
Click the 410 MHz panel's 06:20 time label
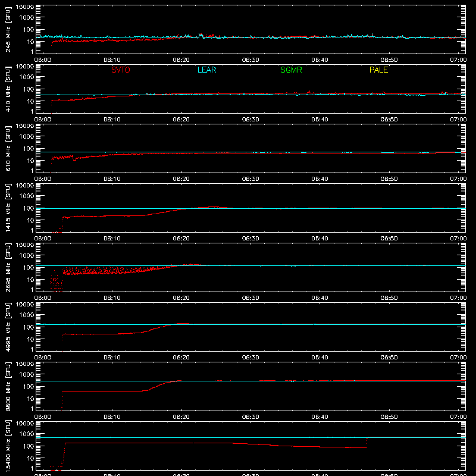click(x=181, y=120)
